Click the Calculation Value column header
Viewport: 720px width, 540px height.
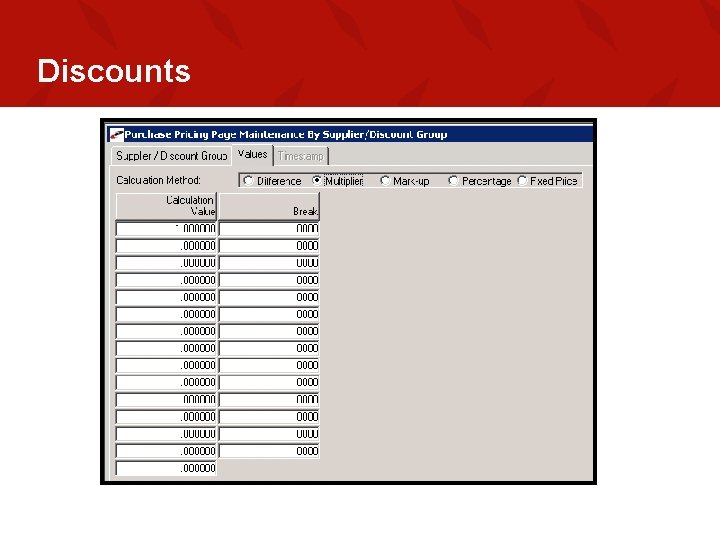point(166,206)
